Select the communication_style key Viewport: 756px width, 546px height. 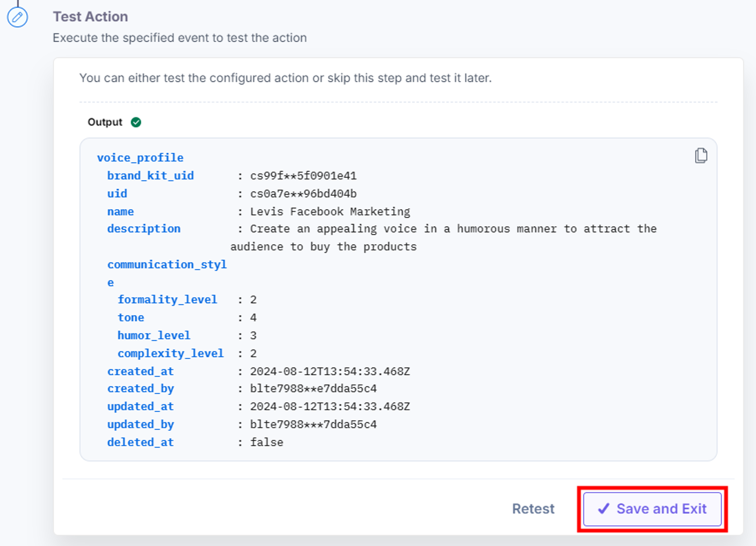(x=167, y=273)
